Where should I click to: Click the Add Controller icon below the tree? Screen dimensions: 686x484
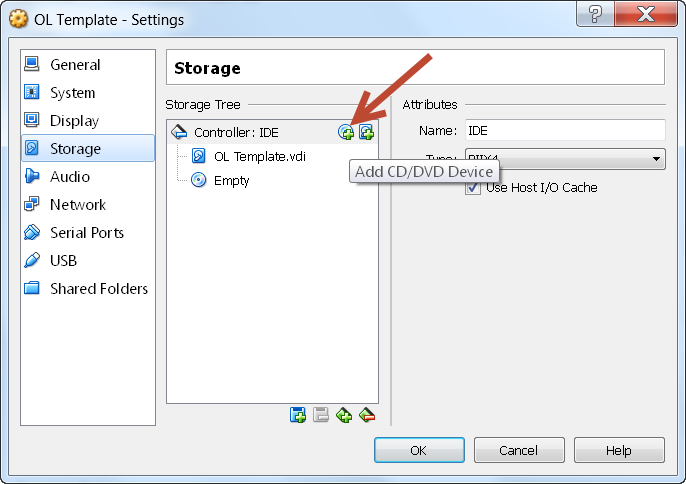point(298,414)
